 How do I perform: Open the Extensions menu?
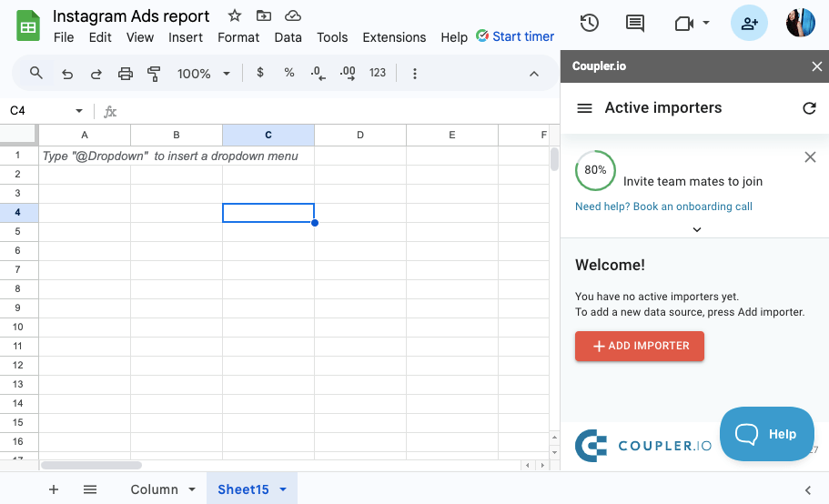pyautogui.click(x=394, y=37)
